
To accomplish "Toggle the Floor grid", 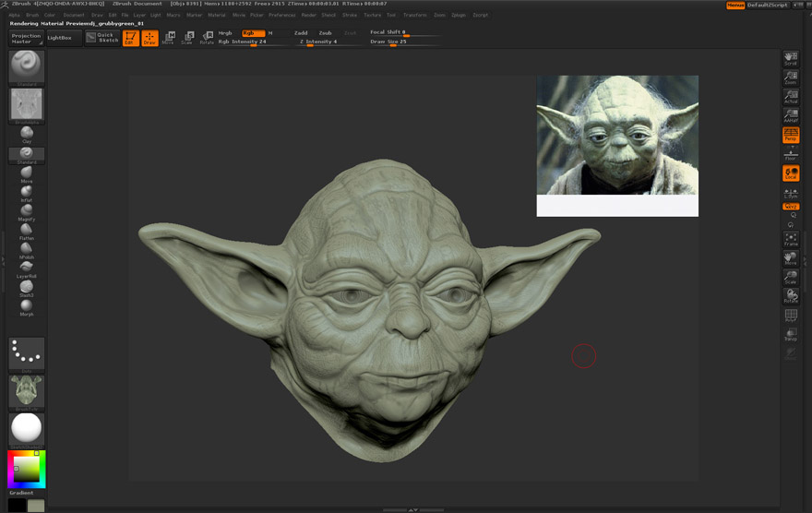I will click(791, 154).
